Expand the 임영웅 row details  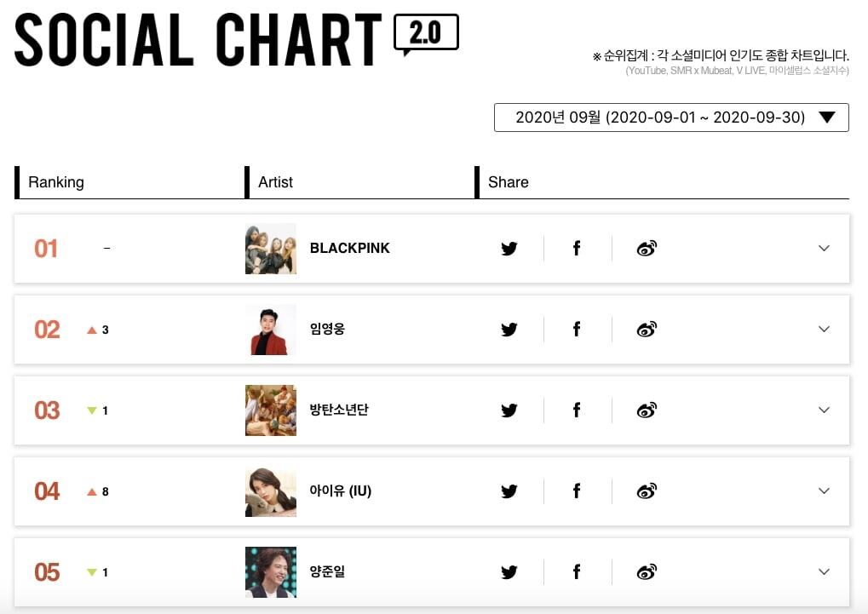[824, 330]
